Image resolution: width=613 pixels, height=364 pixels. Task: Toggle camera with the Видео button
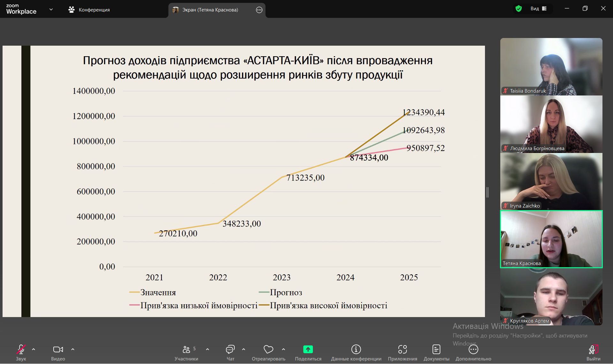[x=58, y=350]
